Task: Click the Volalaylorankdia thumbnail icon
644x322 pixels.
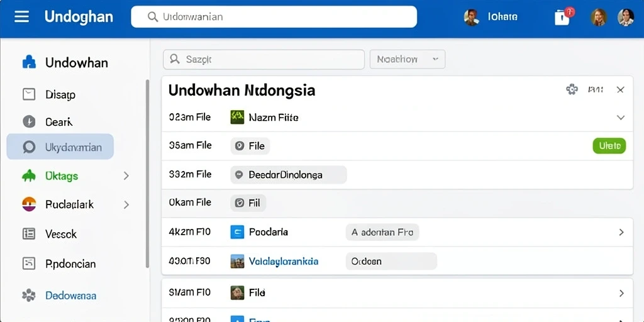Action: (x=237, y=261)
